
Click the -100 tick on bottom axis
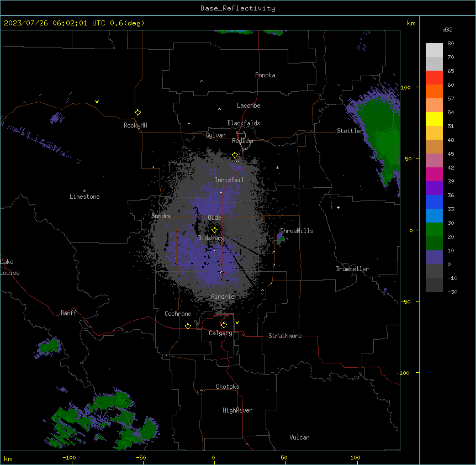(69, 457)
